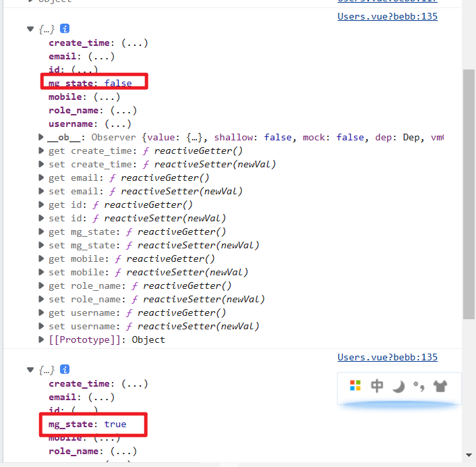
Task: Expand the set mobile reactiveSetter row
Action: click(41, 272)
